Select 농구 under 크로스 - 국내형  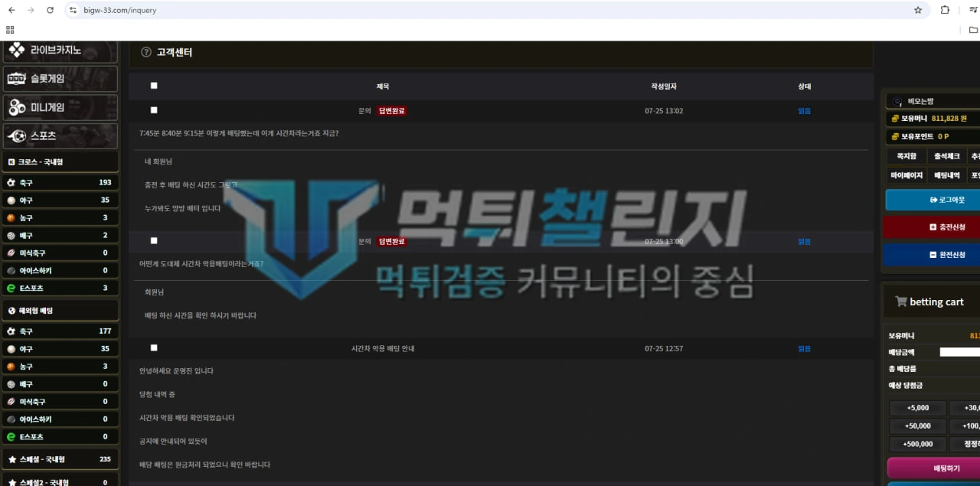[x=60, y=217]
